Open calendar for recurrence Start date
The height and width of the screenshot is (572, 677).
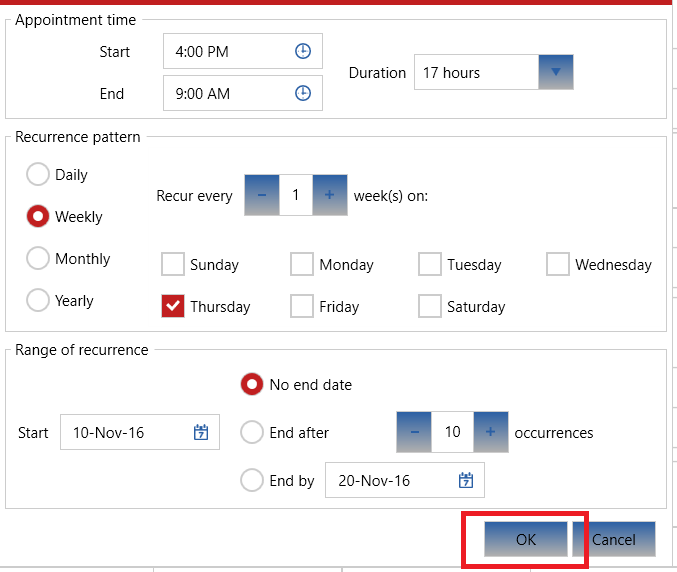201,433
